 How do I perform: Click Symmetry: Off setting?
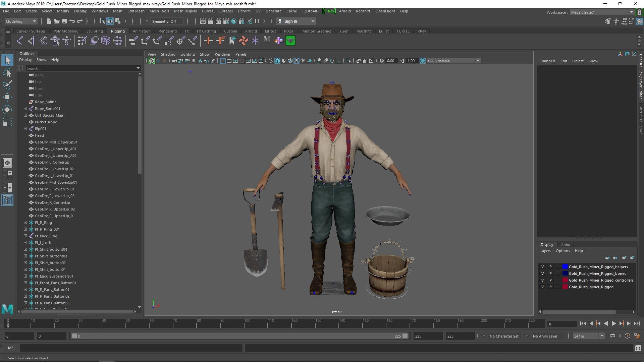point(167,21)
